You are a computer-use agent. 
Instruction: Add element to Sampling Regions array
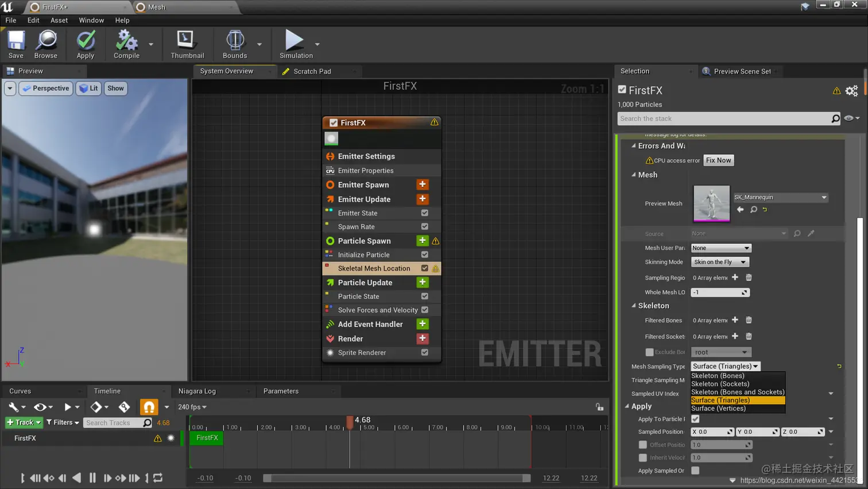click(x=735, y=278)
